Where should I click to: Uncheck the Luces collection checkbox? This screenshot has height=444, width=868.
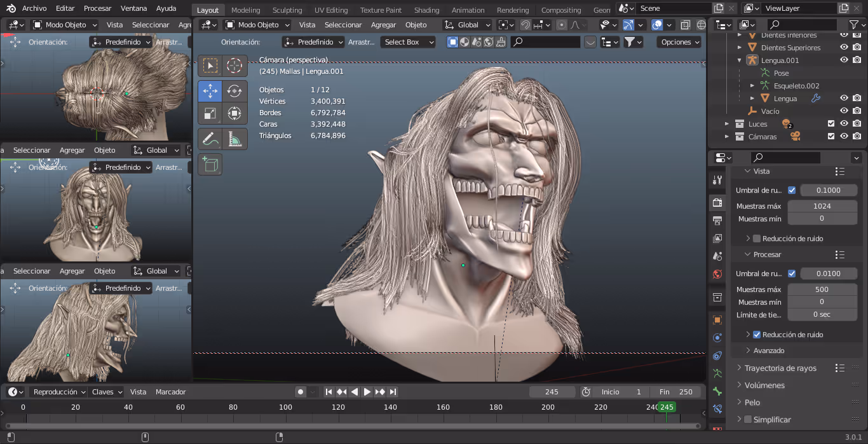[x=831, y=124]
